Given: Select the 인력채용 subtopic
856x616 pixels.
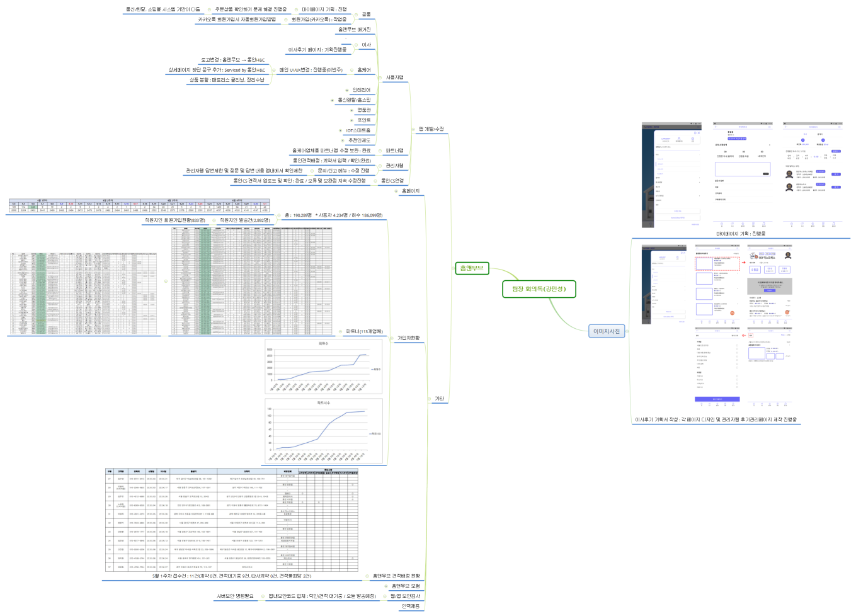Looking at the screenshot, I should [411, 606].
